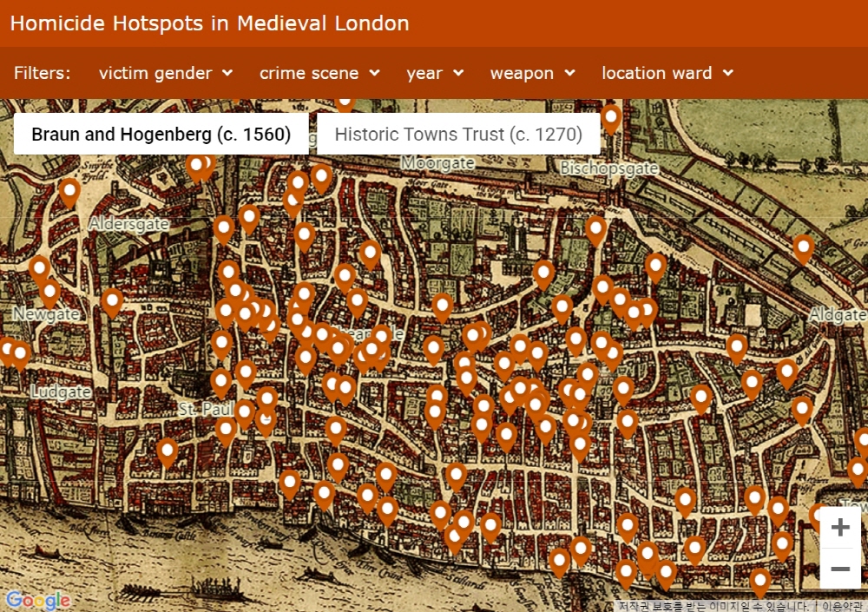Click the Newgate map label

pos(46,314)
